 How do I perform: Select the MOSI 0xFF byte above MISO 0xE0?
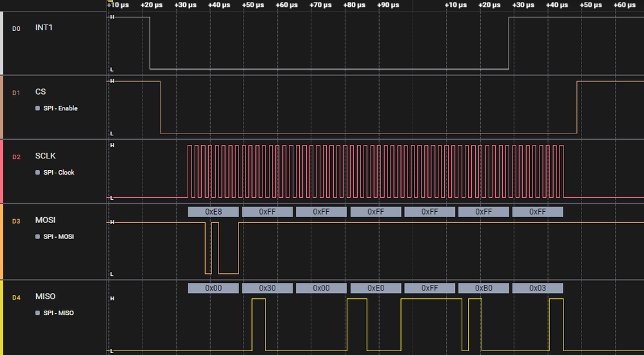(x=376, y=212)
